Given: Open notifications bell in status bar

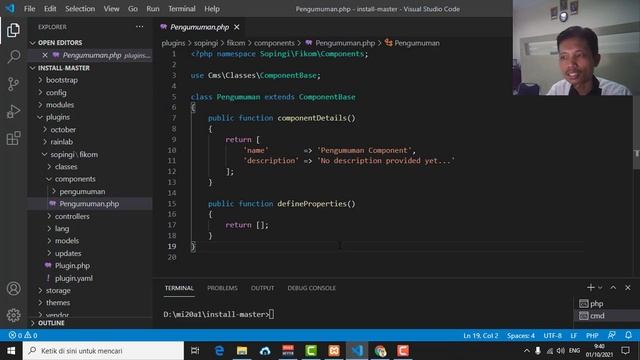Looking at the screenshot, I should coord(629,335).
